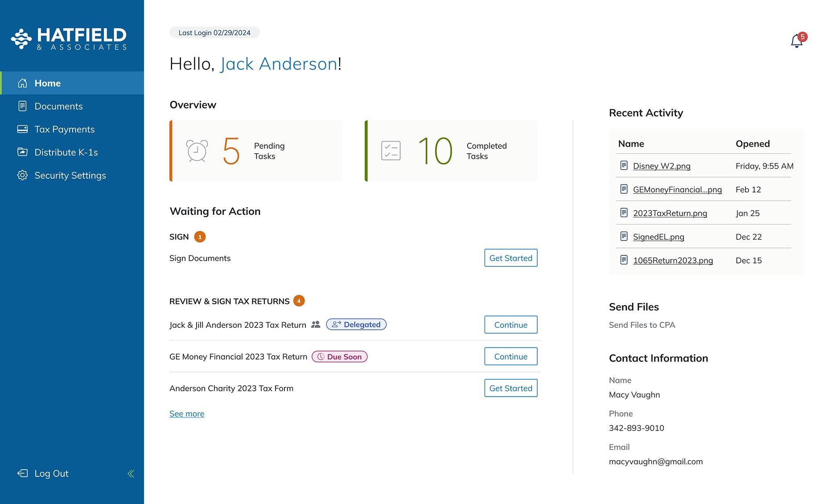Click the delegated-person icon on Jack & Jill return

tap(316, 324)
